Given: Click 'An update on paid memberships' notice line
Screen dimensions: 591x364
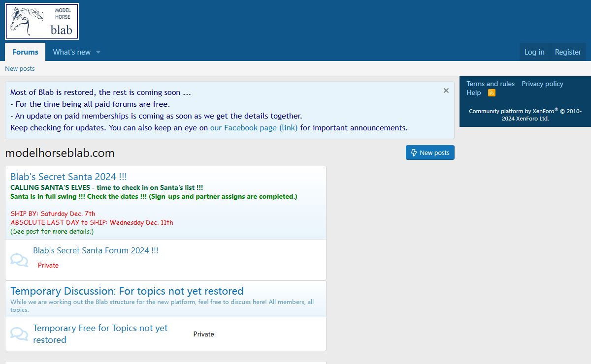Looking at the screenshot, I should click(x=156, y=116).
